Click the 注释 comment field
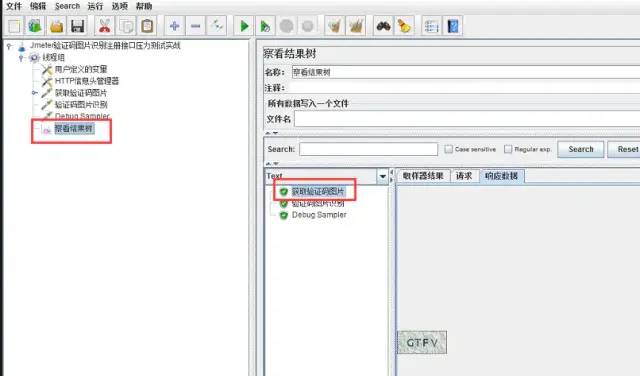 [464, 87]
